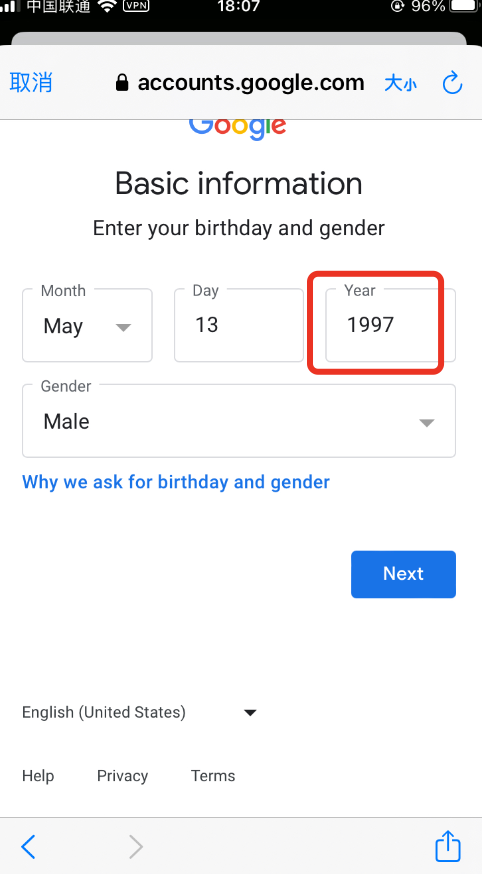Tap the reload page icon
Screen dimensions: 482x874
pyautogui.click(x=452, y=83)
